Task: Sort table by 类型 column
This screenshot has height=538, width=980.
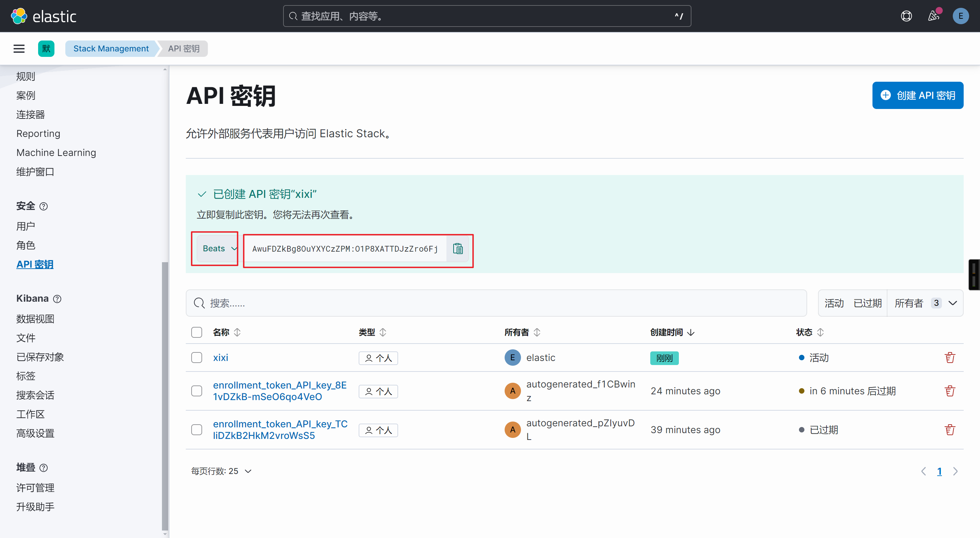Action: tap(373, 332)
